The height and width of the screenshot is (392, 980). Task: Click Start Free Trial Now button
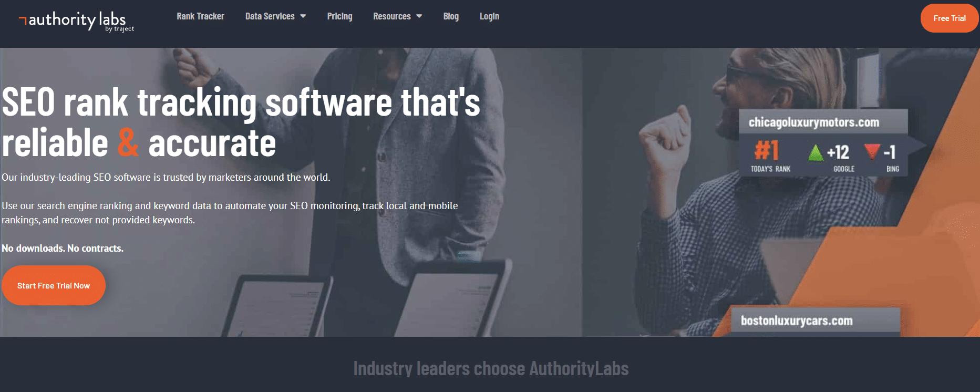[54, 285]
